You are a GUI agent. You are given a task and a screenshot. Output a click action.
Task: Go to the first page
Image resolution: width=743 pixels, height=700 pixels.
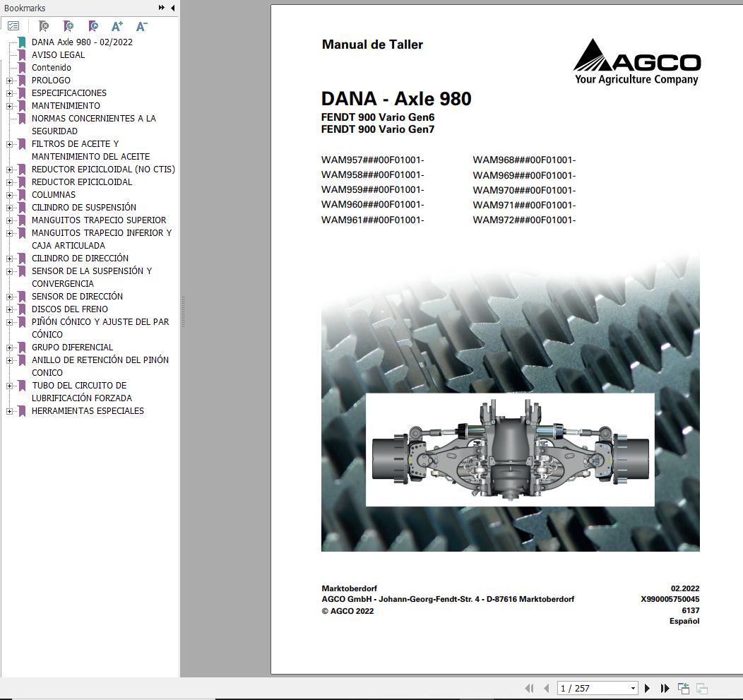530,688
